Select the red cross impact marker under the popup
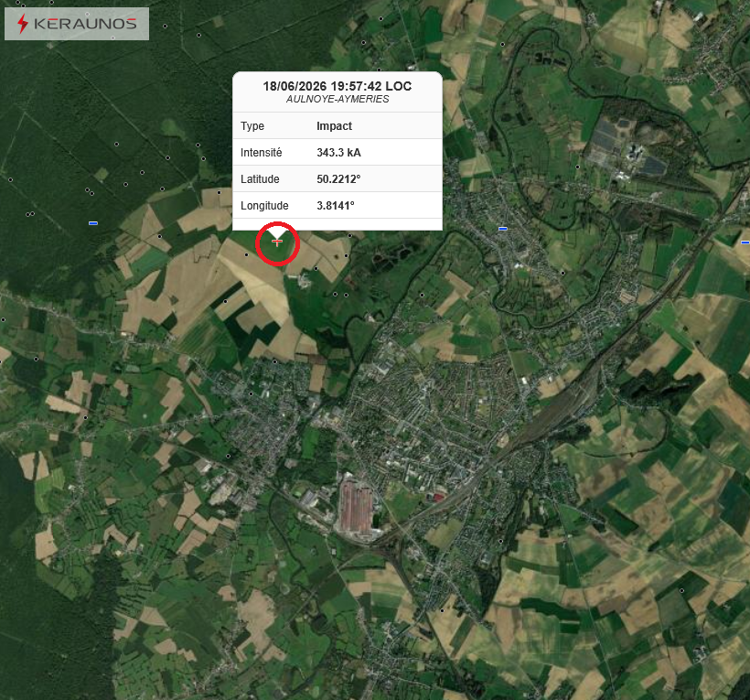750x700 pixels. (x=277, y=242)
